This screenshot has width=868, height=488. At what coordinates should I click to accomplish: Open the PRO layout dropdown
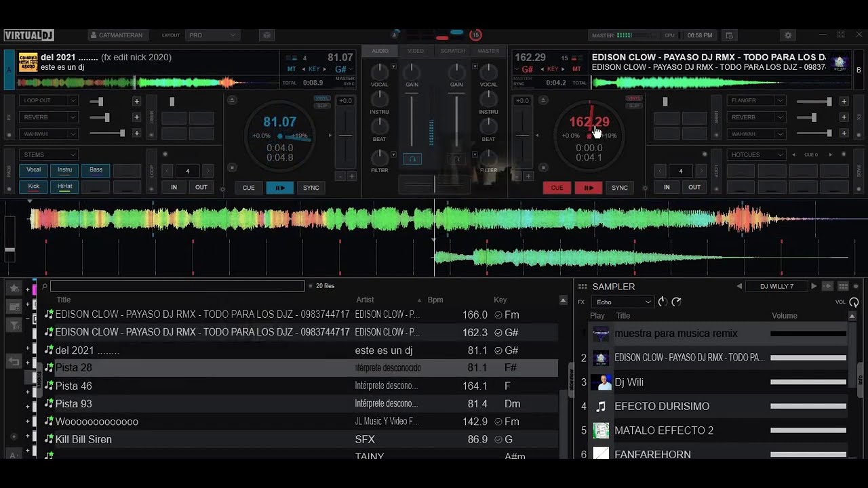(x=212, y=35)
